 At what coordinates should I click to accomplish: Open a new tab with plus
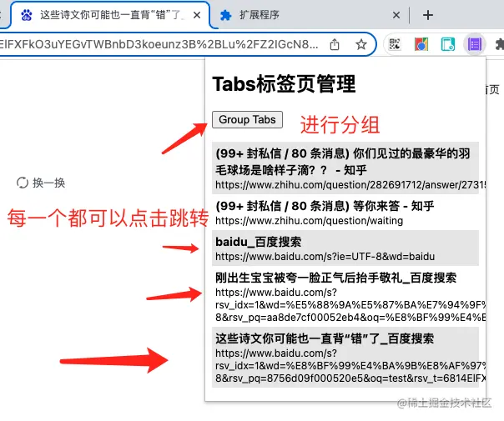pos(428,15)
